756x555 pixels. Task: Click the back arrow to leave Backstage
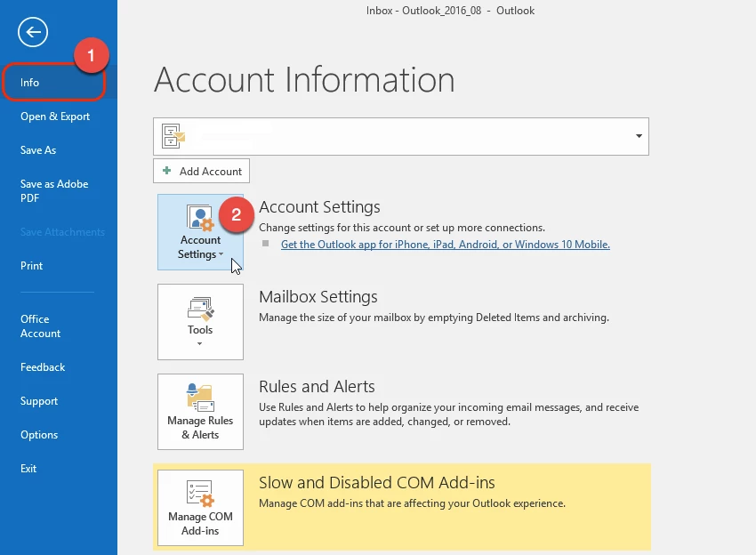point(33,32)
